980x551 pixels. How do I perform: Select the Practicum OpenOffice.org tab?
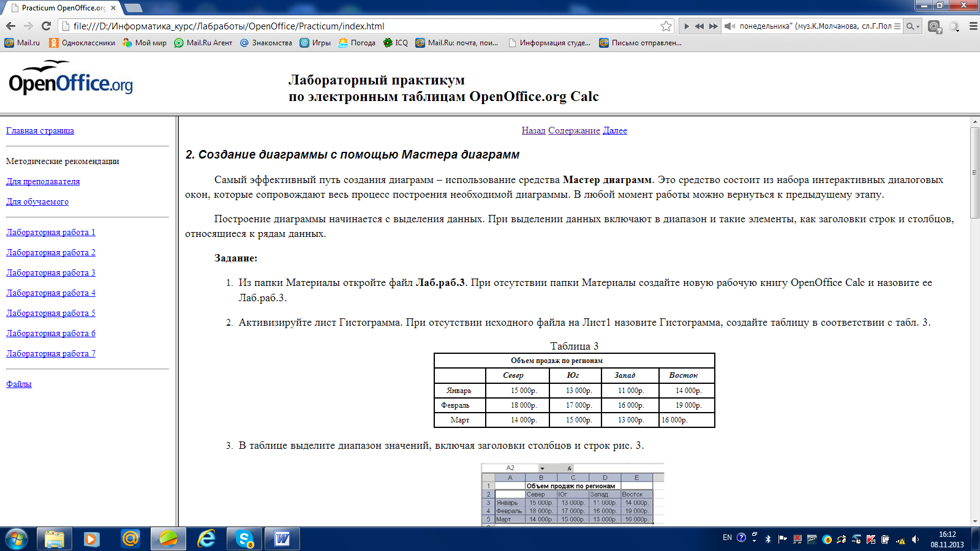click(61, 8)
